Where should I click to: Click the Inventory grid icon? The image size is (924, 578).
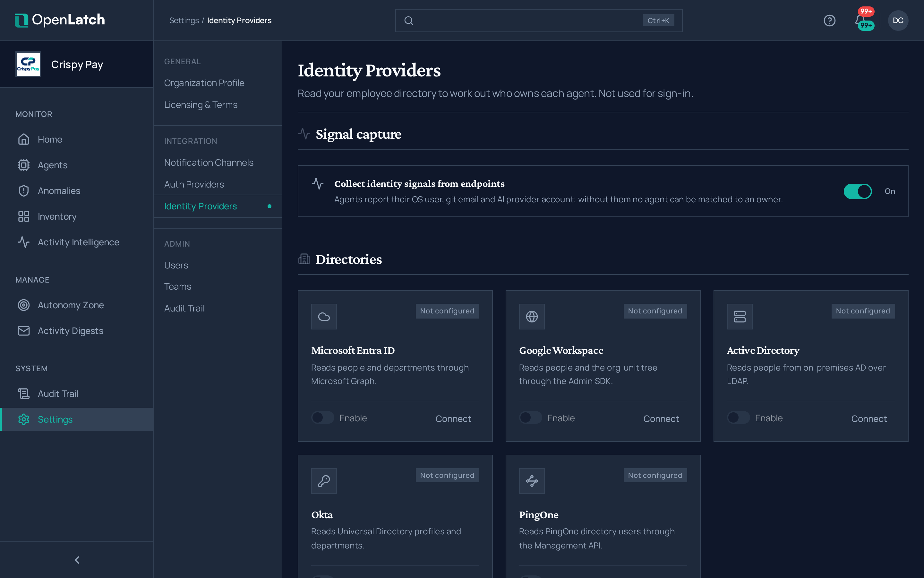[24, 216]
